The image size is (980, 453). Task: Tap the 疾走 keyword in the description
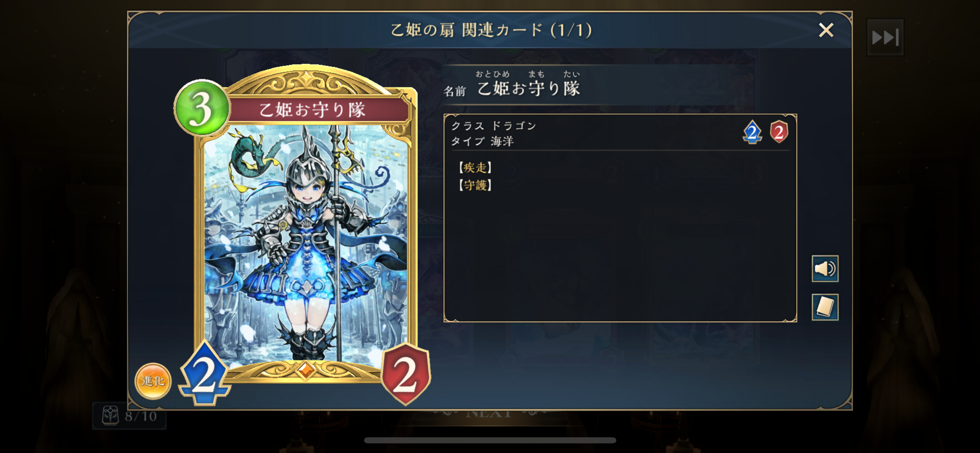(475, 167)
